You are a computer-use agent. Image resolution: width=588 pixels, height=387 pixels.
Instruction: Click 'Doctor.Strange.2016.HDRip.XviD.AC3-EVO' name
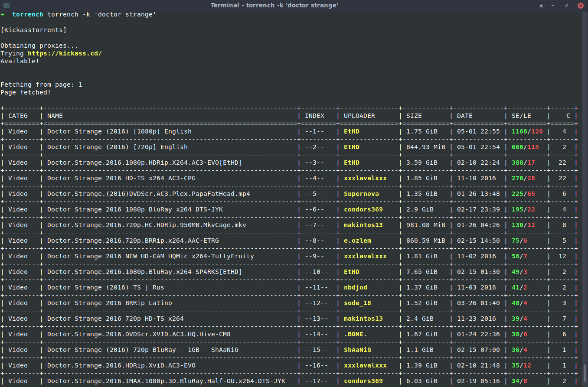[121, 365]
